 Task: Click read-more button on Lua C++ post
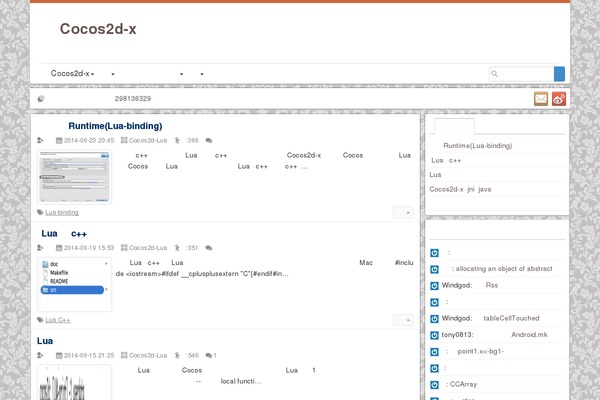pos(403,320)
